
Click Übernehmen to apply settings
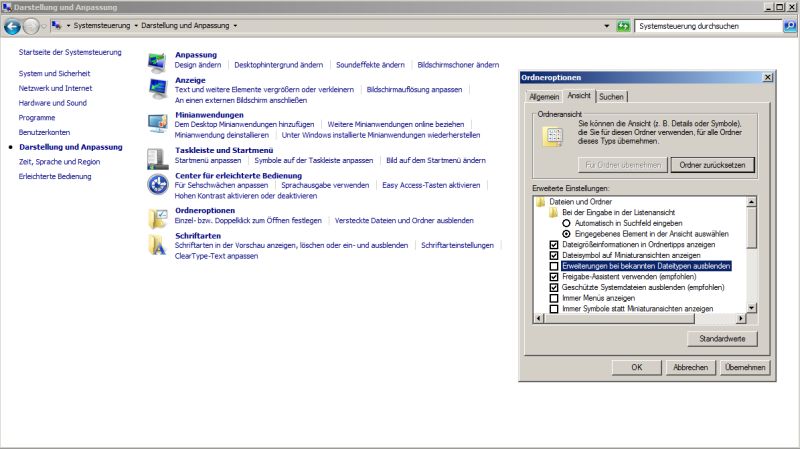click(745, 367)
